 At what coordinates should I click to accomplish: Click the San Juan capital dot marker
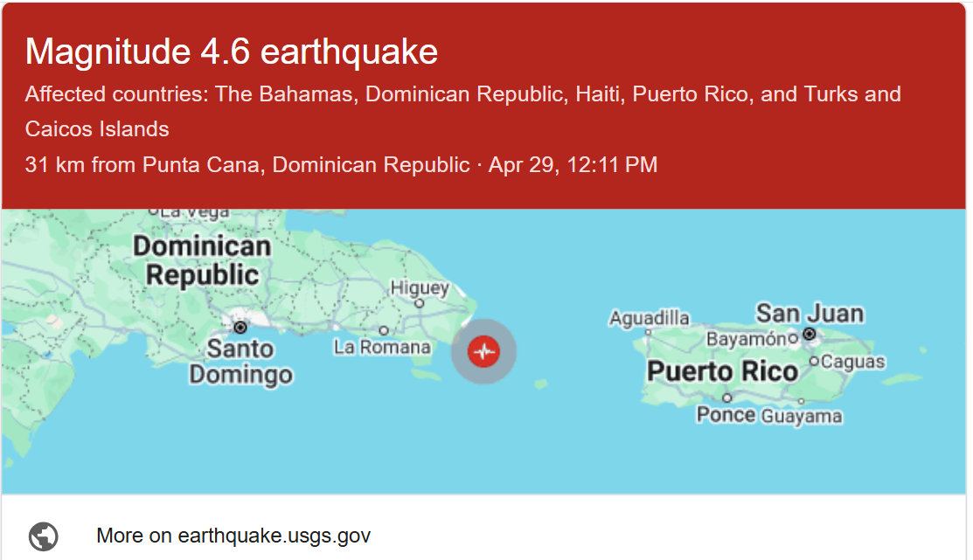[810, 334]
